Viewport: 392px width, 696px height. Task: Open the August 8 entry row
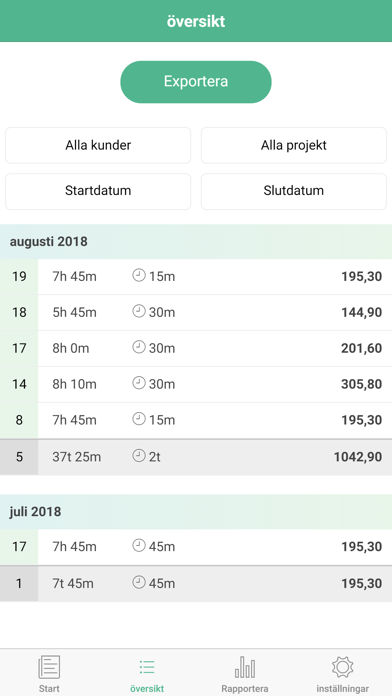coord(196,420)
